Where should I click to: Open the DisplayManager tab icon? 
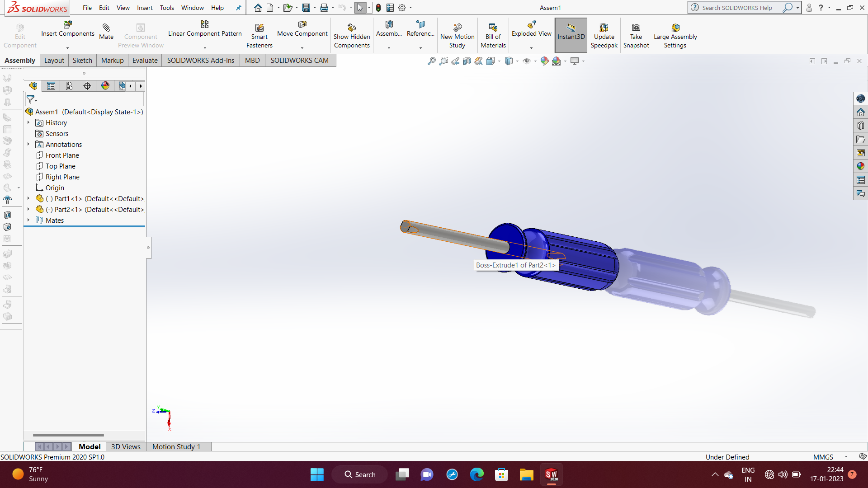[x=105, y=86]
